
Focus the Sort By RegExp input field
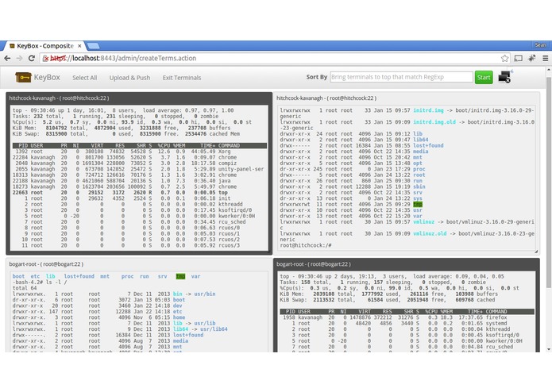[x=401, y=77]
